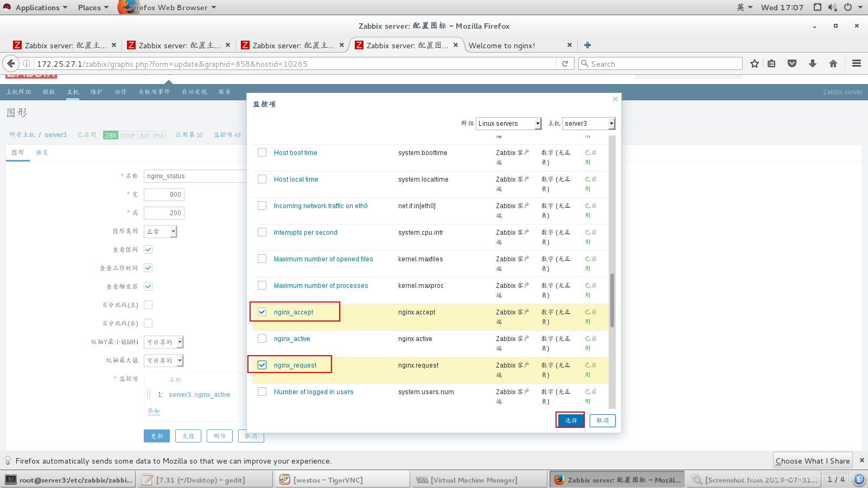Uncheck the nginx_accept checkbox

tap(262, 312)
